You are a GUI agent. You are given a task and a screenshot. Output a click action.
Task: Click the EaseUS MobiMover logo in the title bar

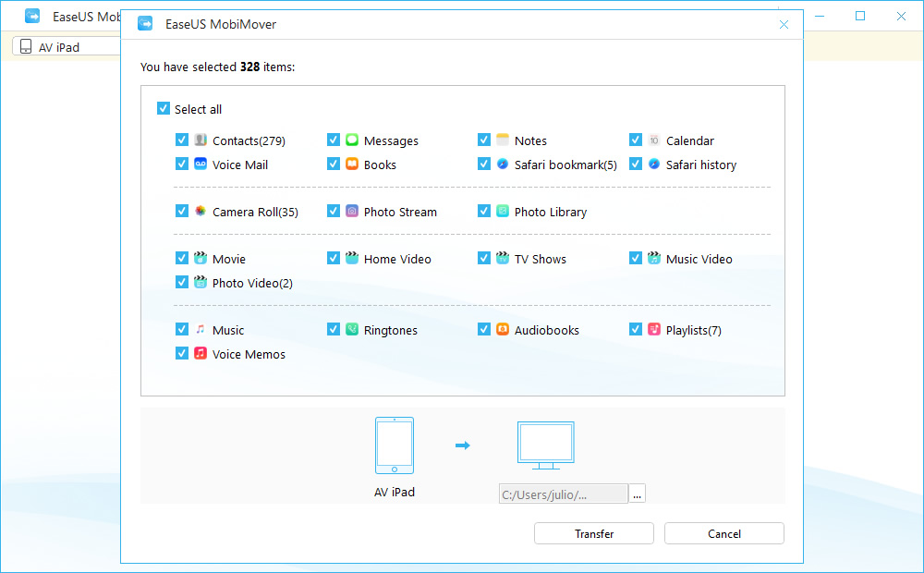[145, 24]
